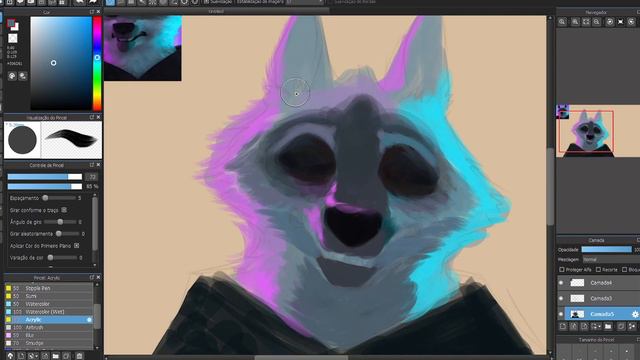
Task: Toggle visibility of the Camada4 layer
Action: [x=561, y=282]
